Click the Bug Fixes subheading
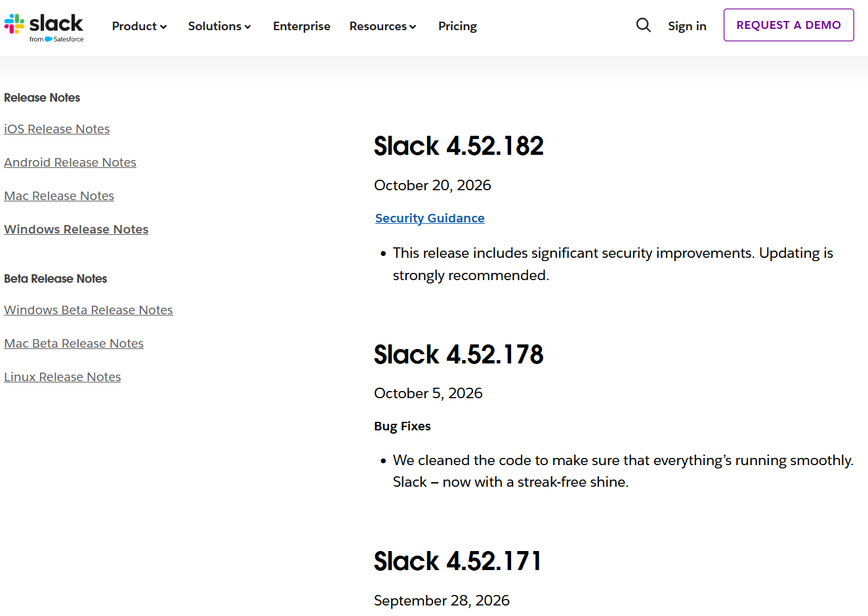 pos(402,426)
